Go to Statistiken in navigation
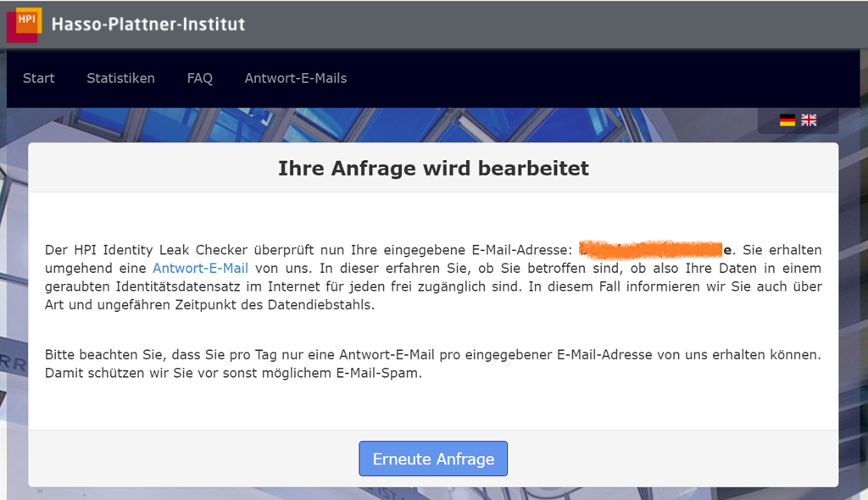Screen dimensions: 868x500 (x=120, y=78)
